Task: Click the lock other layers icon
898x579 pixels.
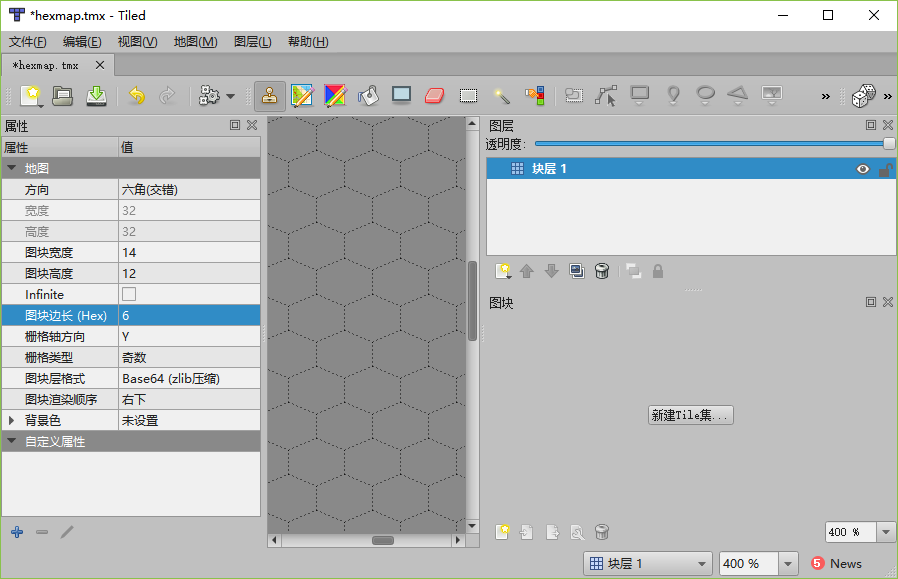Action: click(x=658, y=271)
